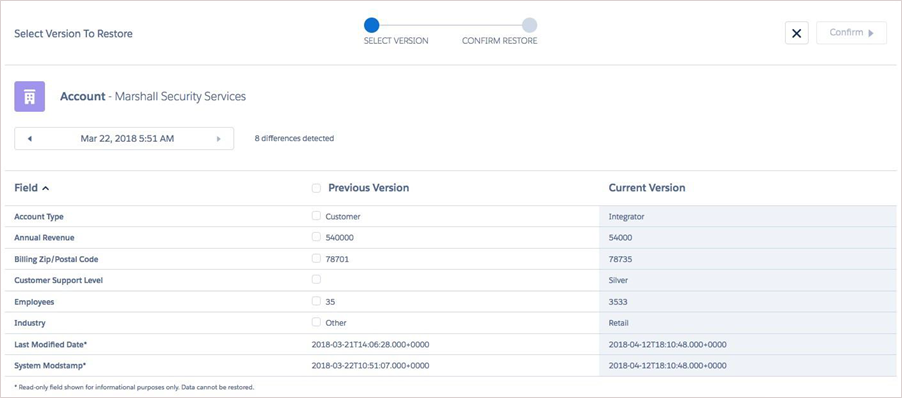
Task: Sort by the Field column arrow
Action: pos(45,188)
